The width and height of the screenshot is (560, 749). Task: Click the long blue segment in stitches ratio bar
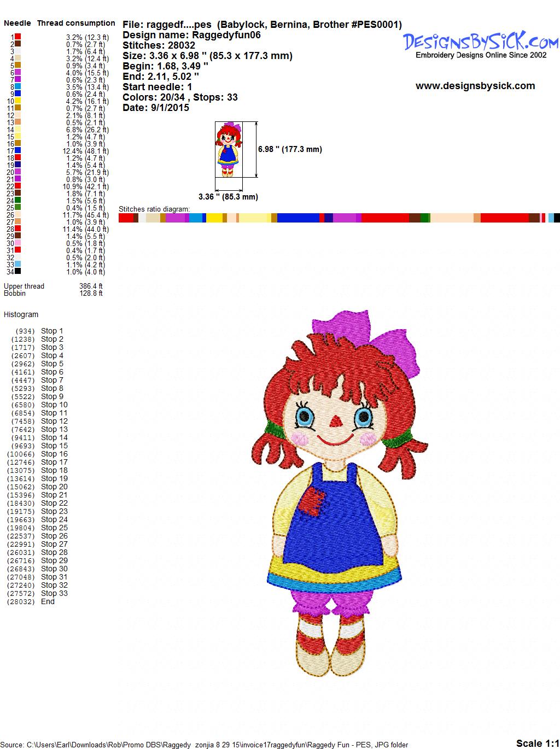click(297, 218)
